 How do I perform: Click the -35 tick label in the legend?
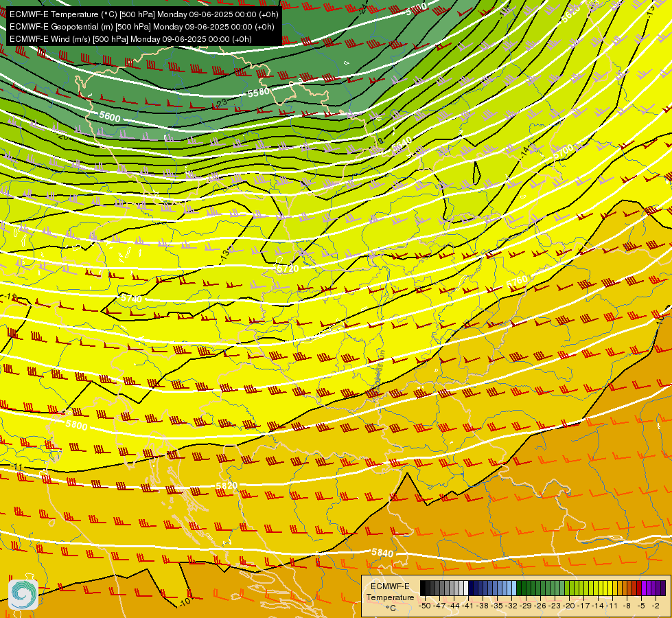498,606
